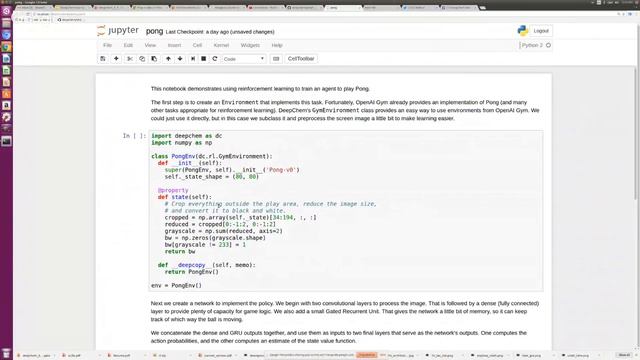Rename the notebook title pong

coord(154,31)
